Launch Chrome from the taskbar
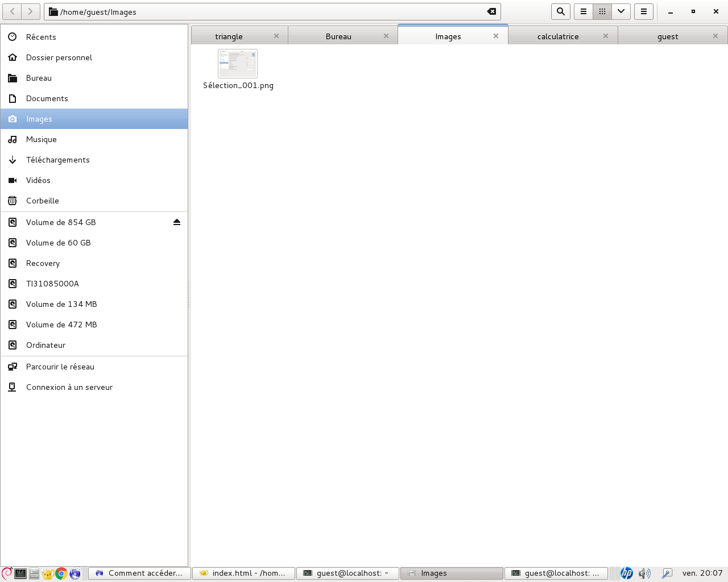This screenshot has height=582, width=728. point(61,573)
